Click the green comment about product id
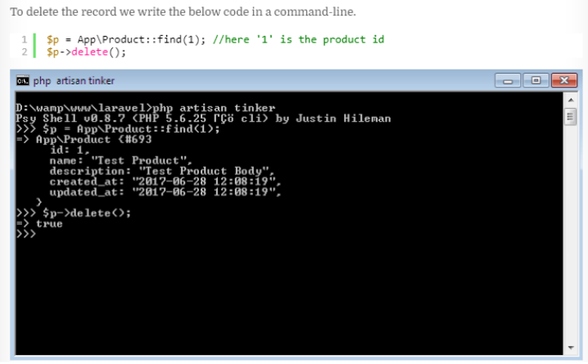This screenshot has width=588, height=364. point(298,39)
